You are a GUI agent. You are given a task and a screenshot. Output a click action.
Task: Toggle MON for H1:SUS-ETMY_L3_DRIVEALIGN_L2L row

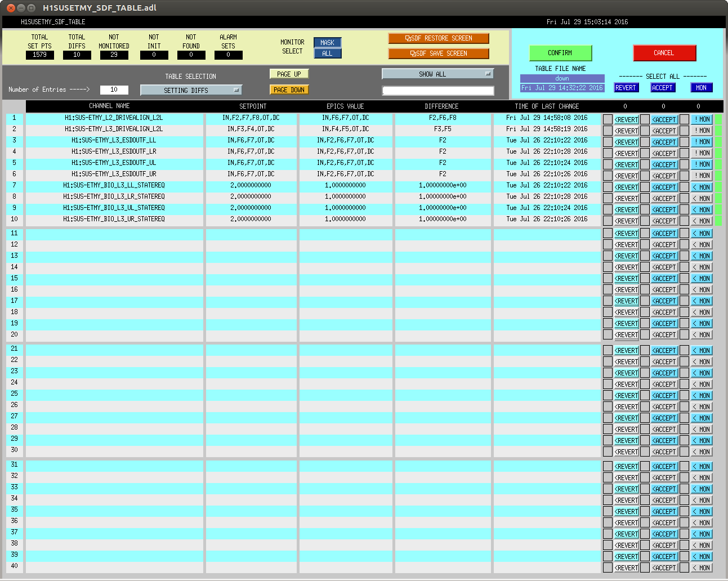click(x=702, y=131)
